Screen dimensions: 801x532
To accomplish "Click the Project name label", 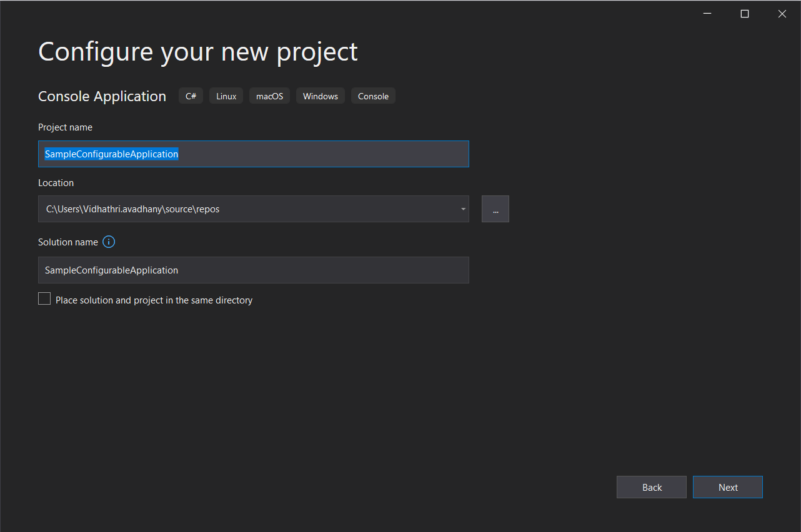I will 65,127.
